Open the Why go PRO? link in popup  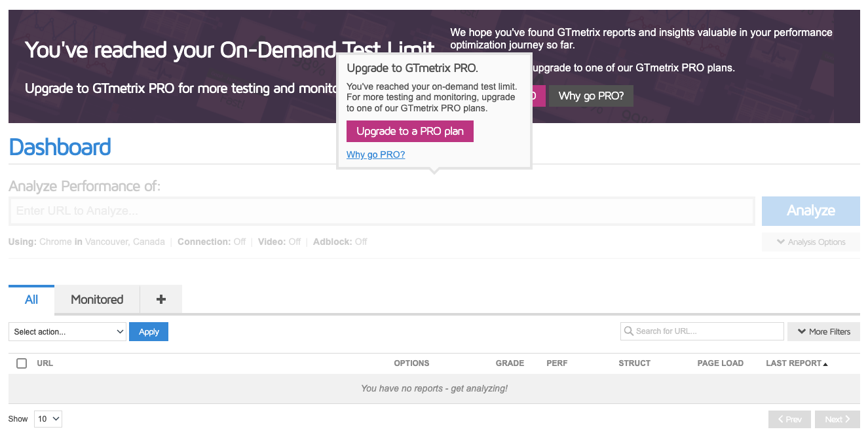point(375,155)
